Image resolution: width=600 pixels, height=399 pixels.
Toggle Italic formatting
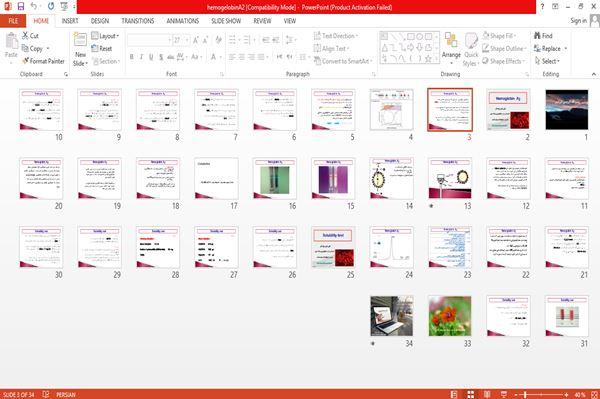click(141, 57)
